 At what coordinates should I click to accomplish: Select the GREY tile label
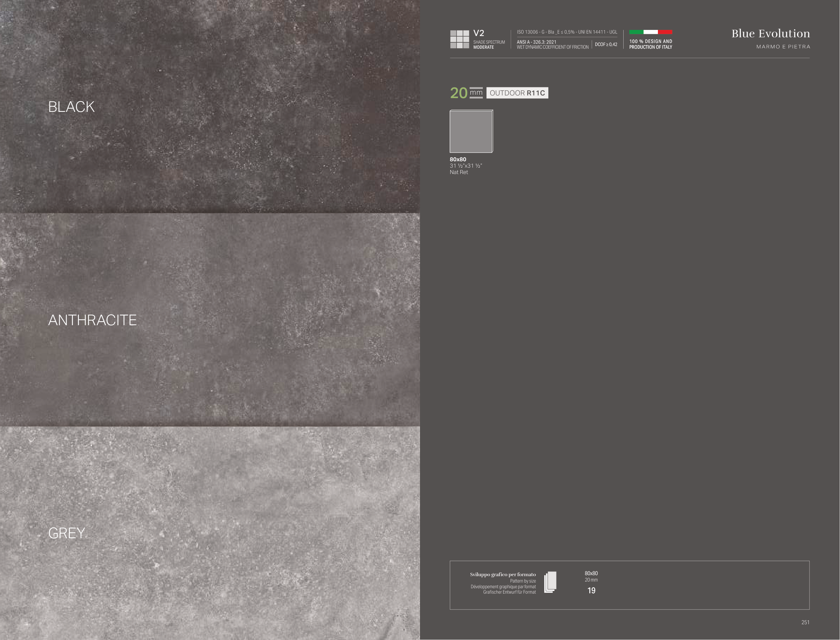coord(66,534)
